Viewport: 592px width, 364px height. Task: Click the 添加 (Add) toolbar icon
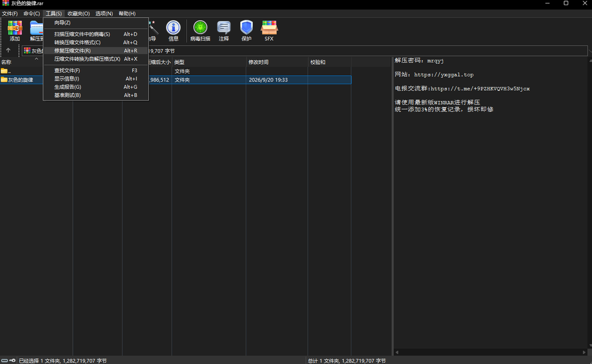click(x=14, y=31)
